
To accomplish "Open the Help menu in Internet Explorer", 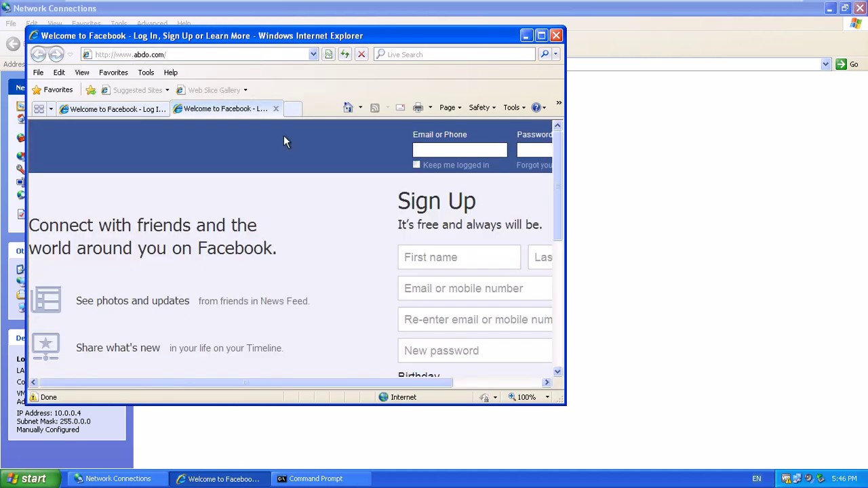I will (170, 73).
